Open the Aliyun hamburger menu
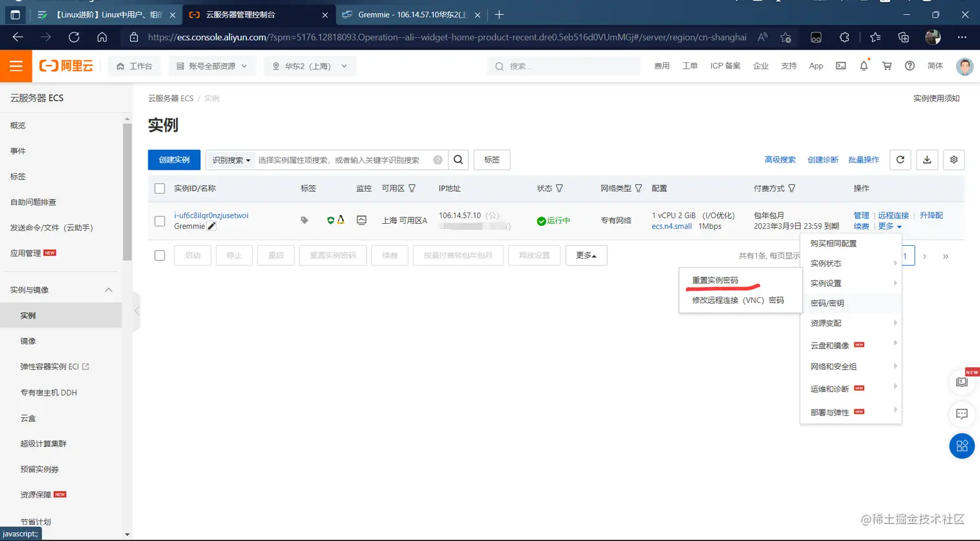 pyautogui.click(x=16, y=66)
